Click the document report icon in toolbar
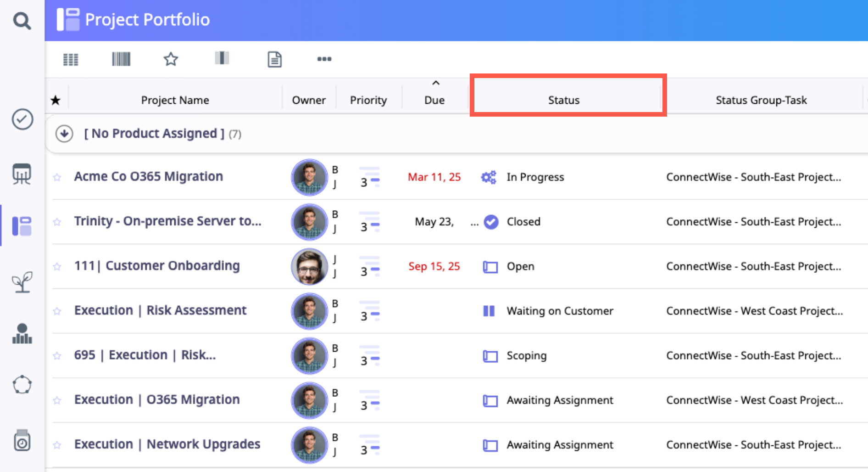Viewport: 868px width, 472px height. [274, 59]
